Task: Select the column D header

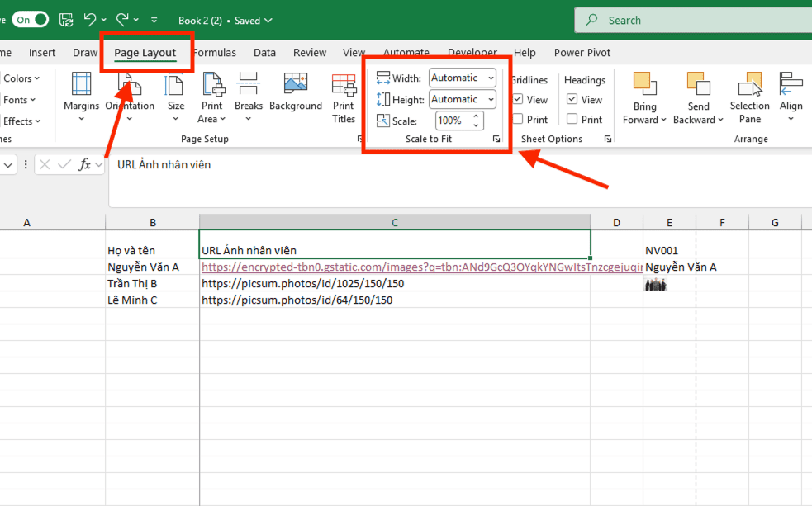Action: point(616,223)
